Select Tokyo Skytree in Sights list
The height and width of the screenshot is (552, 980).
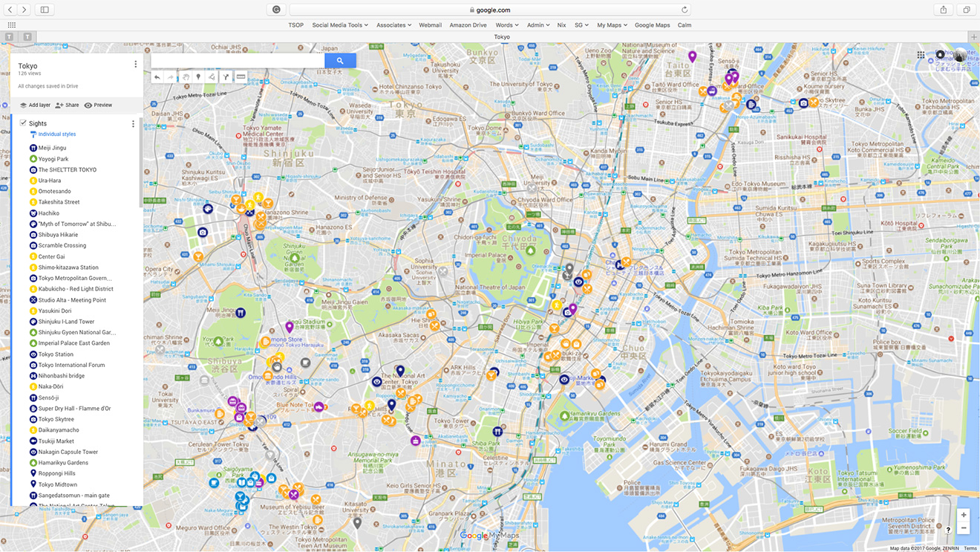pyautogui.click(x=56, y=419)
